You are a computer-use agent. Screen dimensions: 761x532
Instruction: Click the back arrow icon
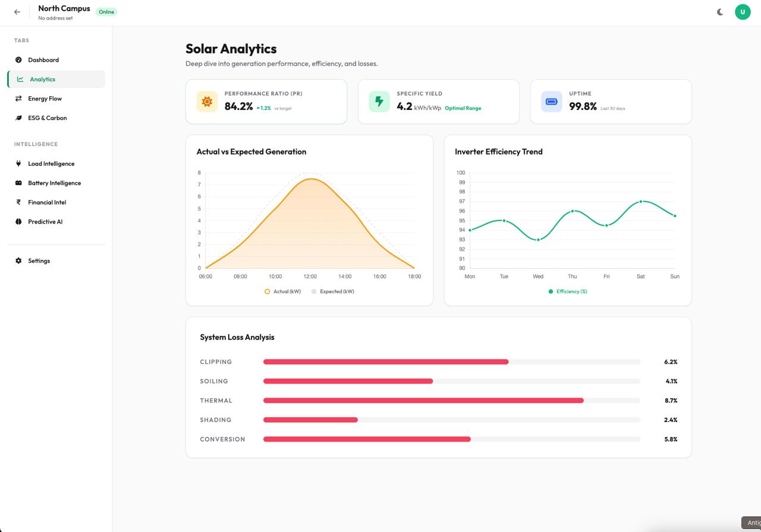17,12
